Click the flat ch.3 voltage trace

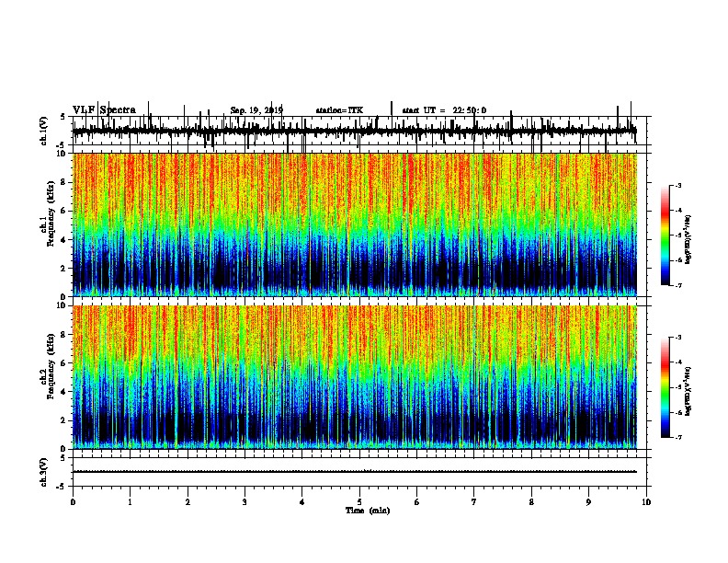tap(355, 472)
